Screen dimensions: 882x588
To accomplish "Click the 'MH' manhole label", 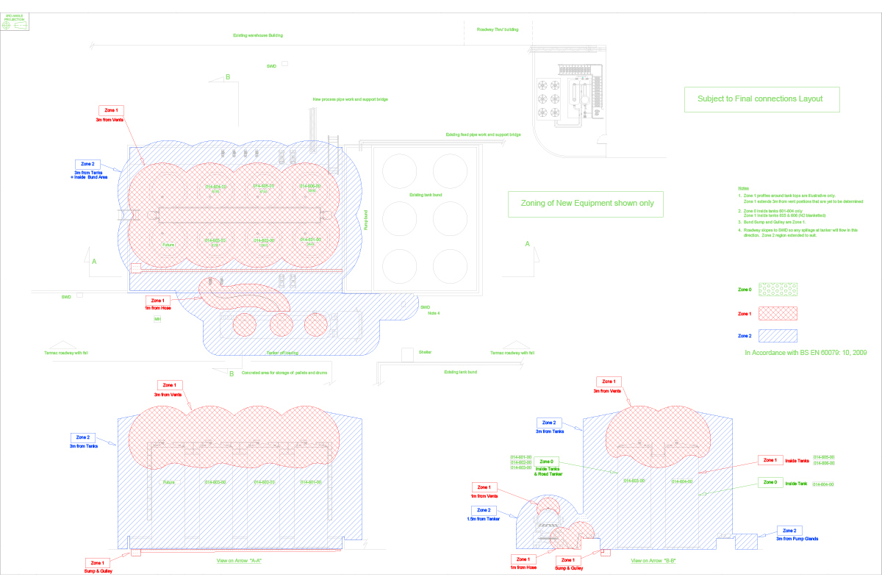I will pyautogui.click(x=157, y=320).
